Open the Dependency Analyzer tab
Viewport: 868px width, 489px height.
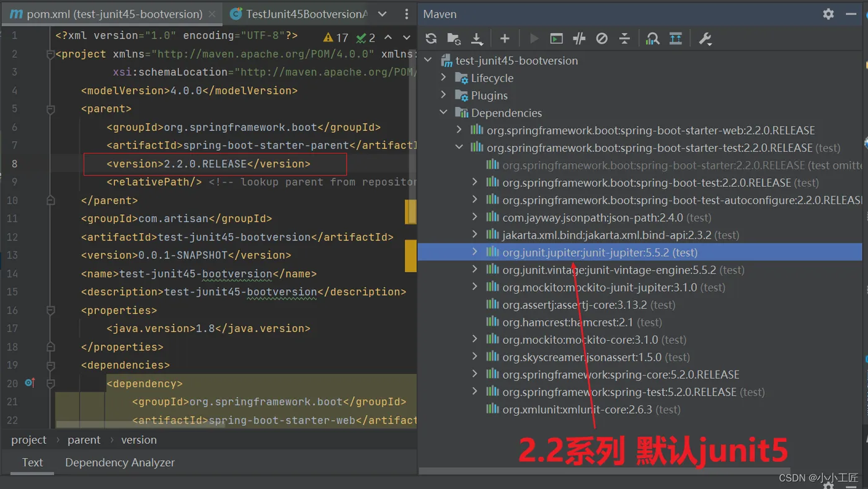(x=120, y=462)
